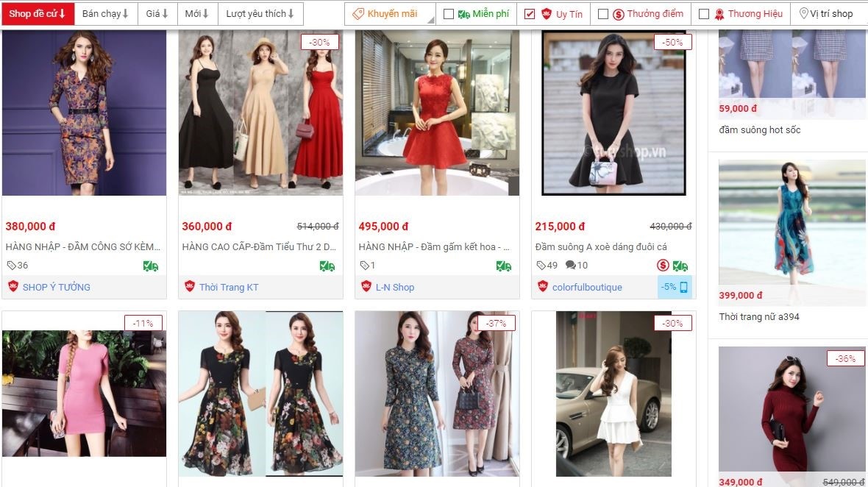868x487 pixels.
Task: Click the tag icon with count 49
Action: pyautogui.click(x=541, y=266)
